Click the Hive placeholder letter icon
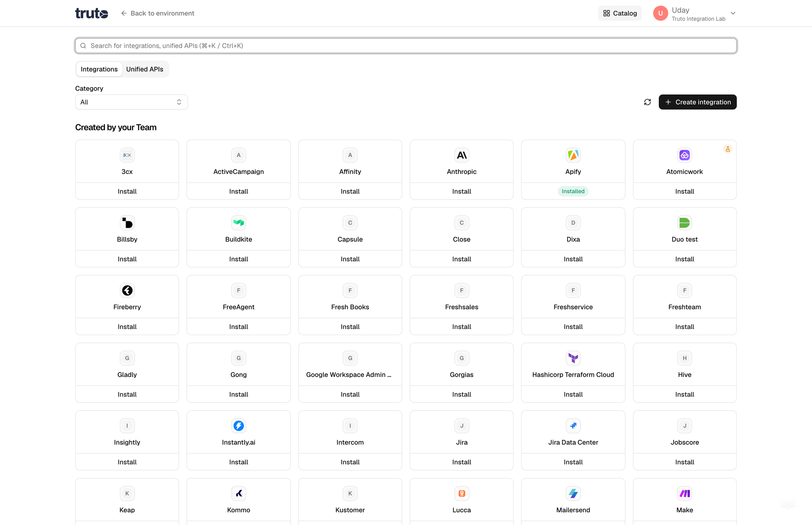 684,358
